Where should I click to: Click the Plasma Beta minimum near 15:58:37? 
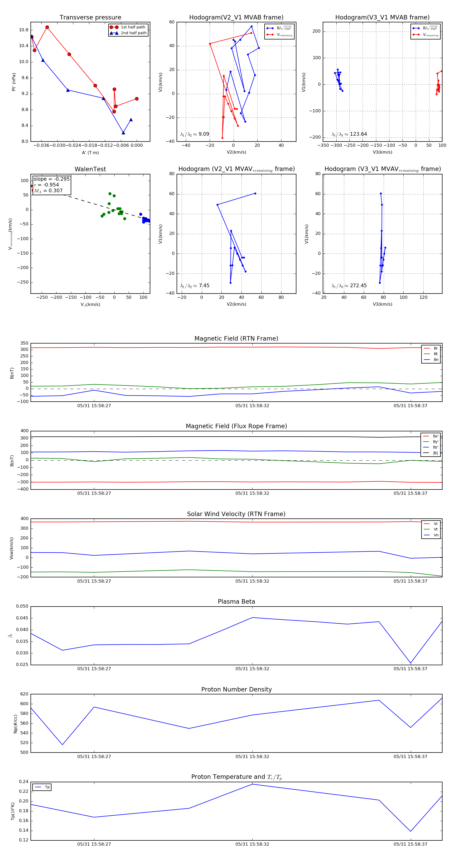click(410, 663)
